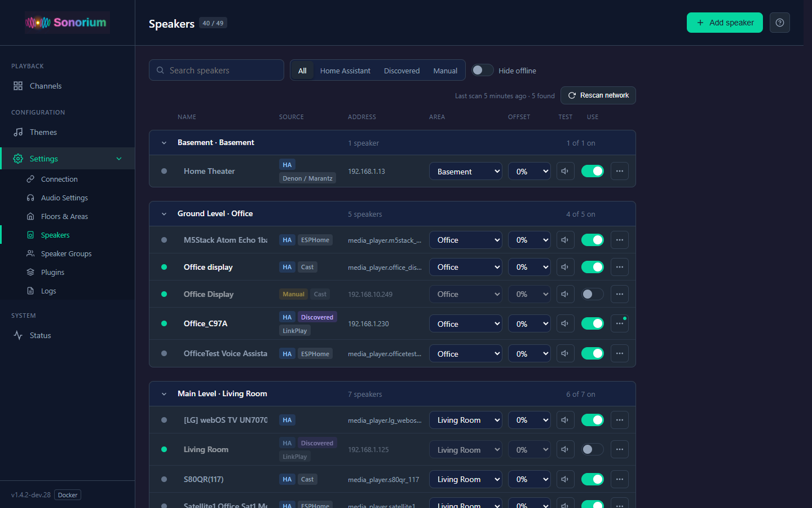Open more options for Living Room LinkPlay speaker
812x508 pixels.
[x=620, y=449]
